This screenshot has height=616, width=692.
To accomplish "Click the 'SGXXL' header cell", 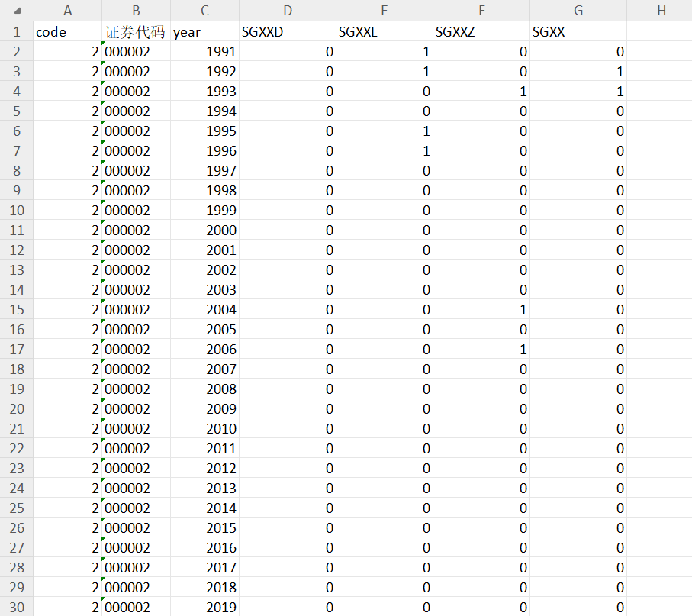I will [385, 32].
